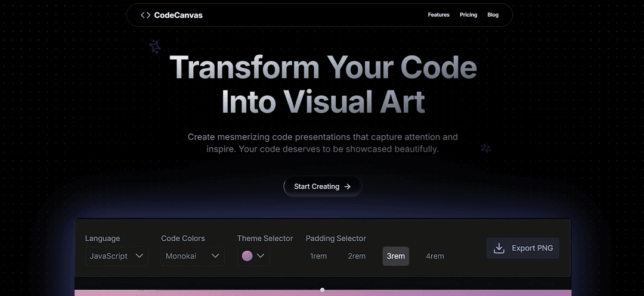Click the Start Creating button
Screen dimensions: 644x296
point(323,186)
